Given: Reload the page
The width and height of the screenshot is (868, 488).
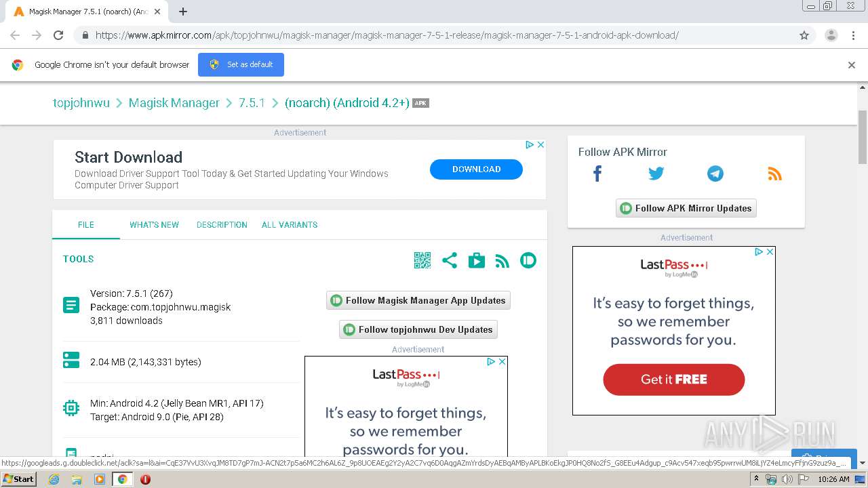Looking at the screenshot, I should click(58, 35).
